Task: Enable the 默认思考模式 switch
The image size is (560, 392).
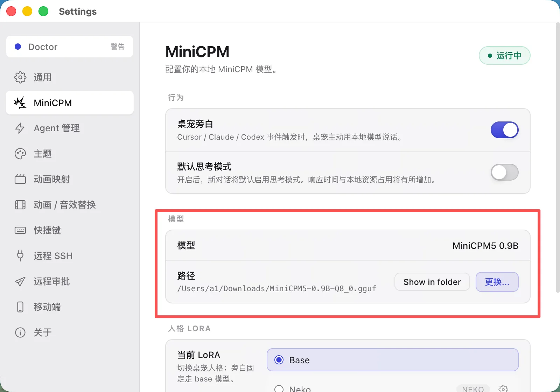Action: (504, 172)
